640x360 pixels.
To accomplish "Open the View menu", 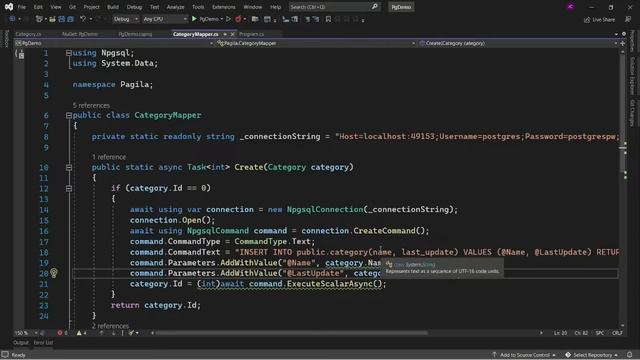I will pos(56,7).
